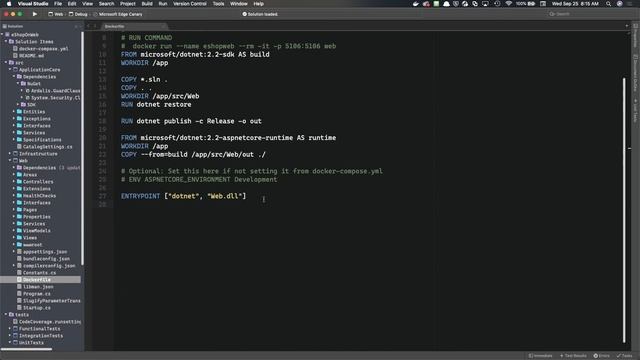Click the Exceptions folder icon

click(x=19, y=118)
